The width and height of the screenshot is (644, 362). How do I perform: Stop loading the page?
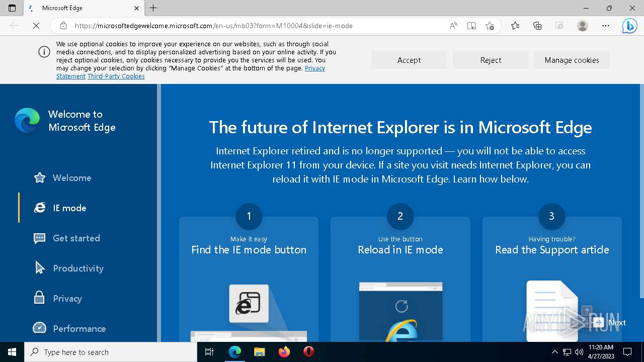point(36,26)
